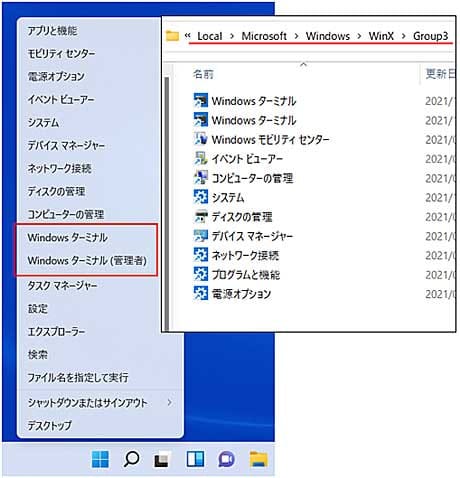Select file name コンピューターの管理 in Explorer list
Viewport: 460px width, 478px height.
point(252,178)
